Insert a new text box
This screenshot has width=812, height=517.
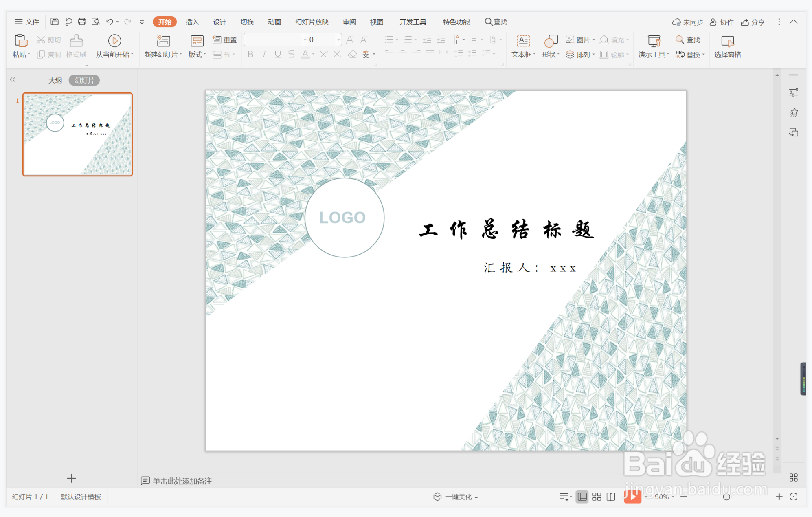522,46
